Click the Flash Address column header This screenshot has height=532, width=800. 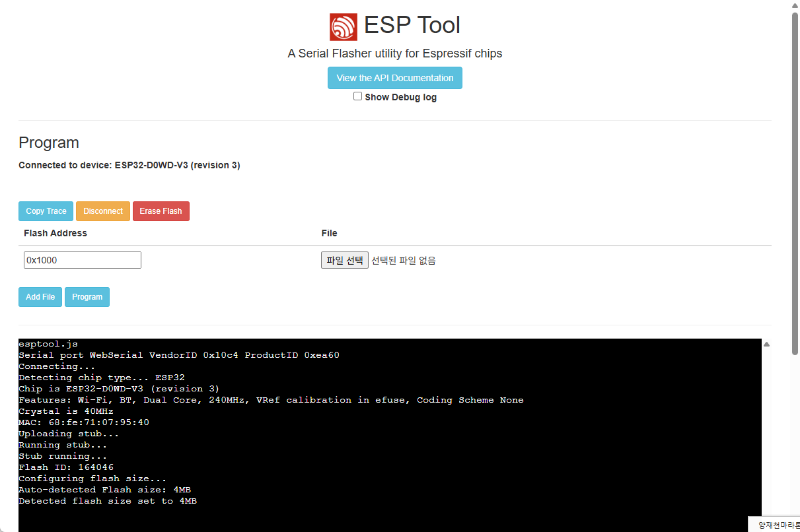(x=55, y=233)
